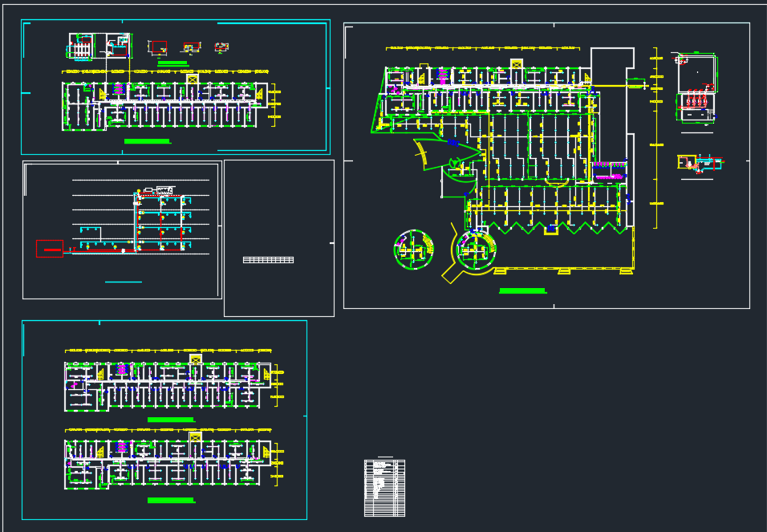Viewport: 767px width, 532px height.
Task: Click the yellow crossed box on the bottom floor plan
Action: 196,437
